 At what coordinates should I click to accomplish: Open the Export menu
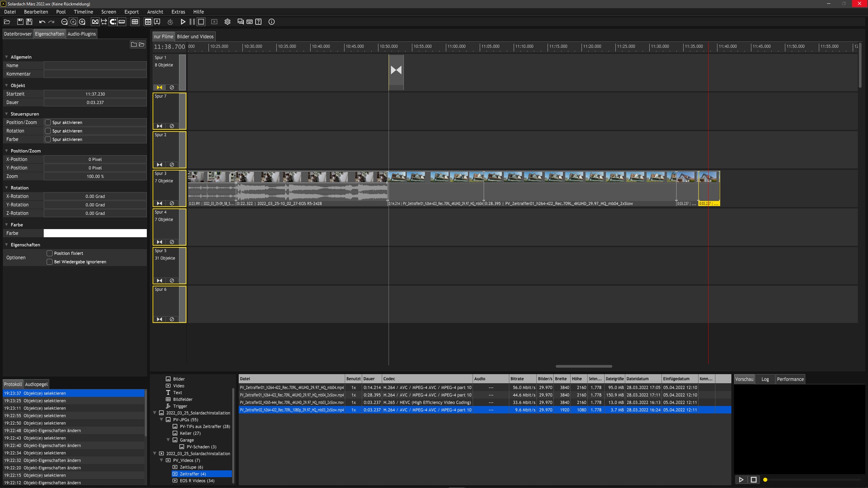[132, 12]
